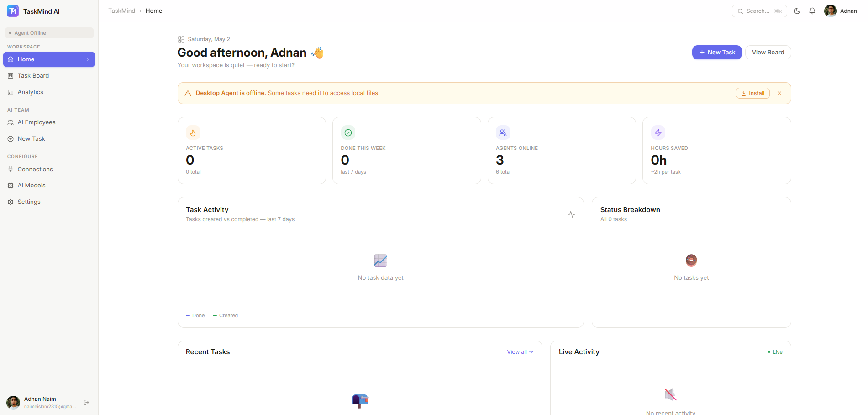Click the dashboard grid icon beside date
The image size is (868, 415).
coord(181,39)
